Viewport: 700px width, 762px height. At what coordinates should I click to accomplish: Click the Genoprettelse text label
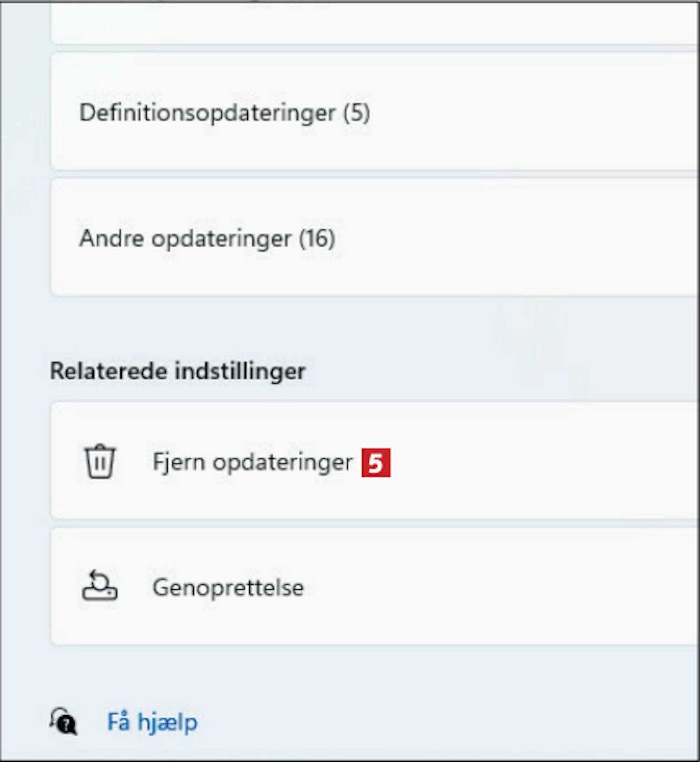click(228, 587)
